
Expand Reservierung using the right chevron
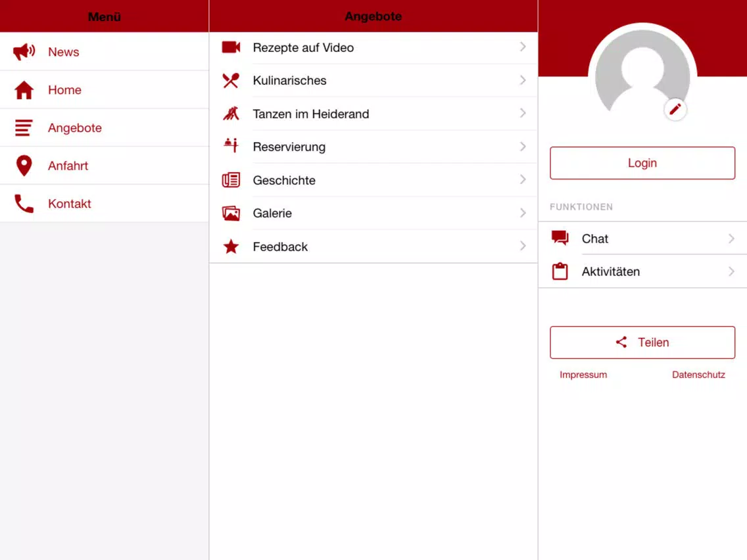click(523, 147)
